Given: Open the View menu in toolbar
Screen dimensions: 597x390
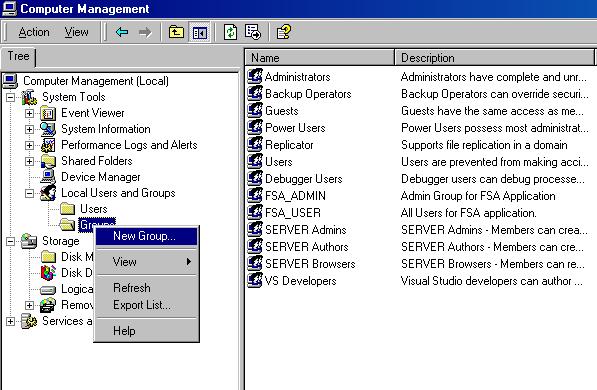Looking at the screenshot, I should (77, 32).
